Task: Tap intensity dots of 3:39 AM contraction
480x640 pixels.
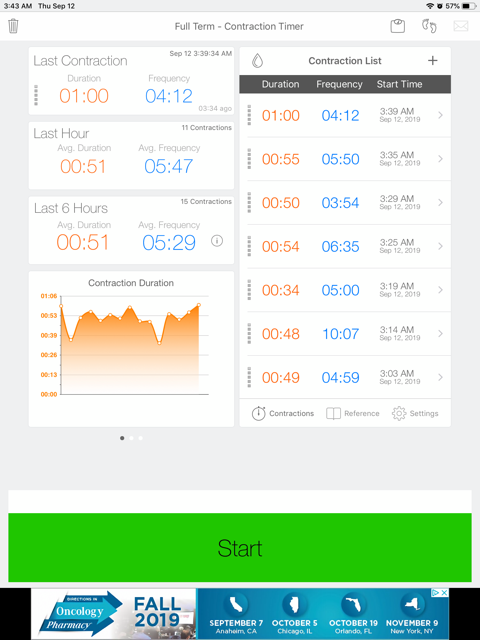Action: click(249, 115)
